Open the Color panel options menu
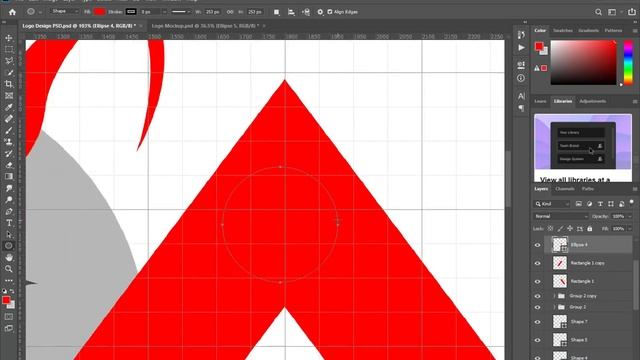This screenshot has height=360, width=640. [x=635, y=31]
